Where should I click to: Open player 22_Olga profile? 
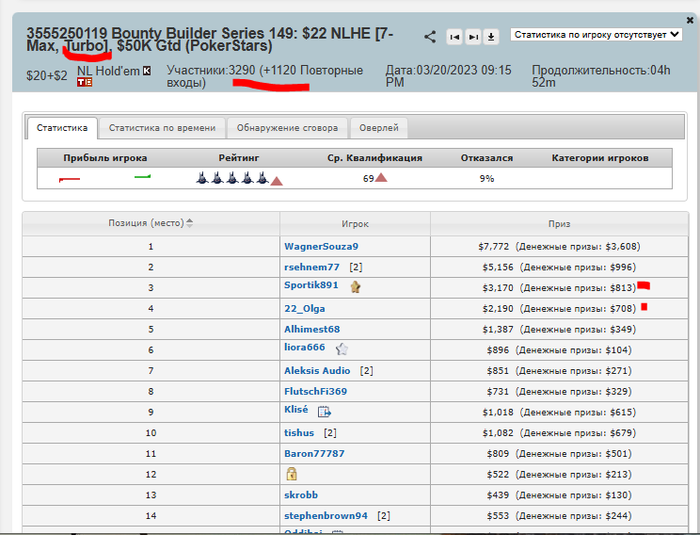304,309
